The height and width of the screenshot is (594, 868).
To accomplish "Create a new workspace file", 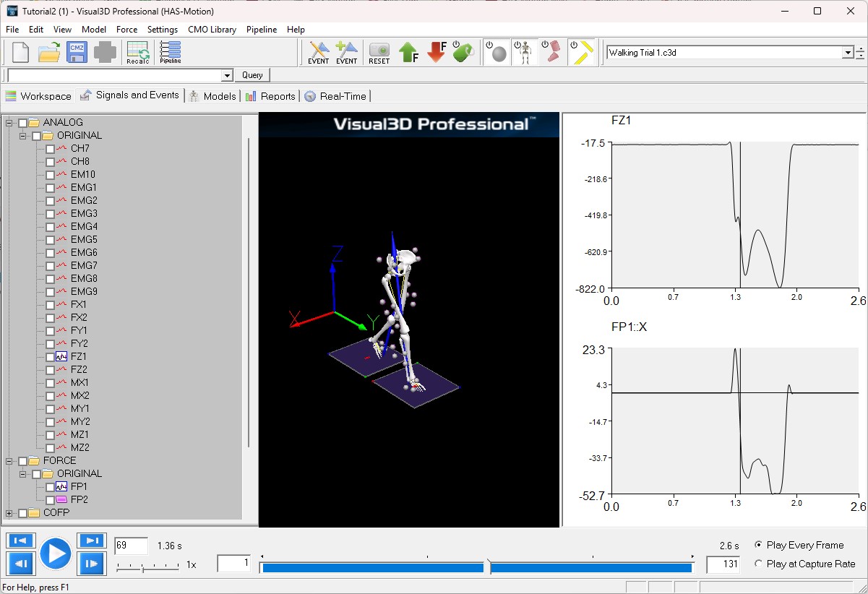I will (21, 53).
